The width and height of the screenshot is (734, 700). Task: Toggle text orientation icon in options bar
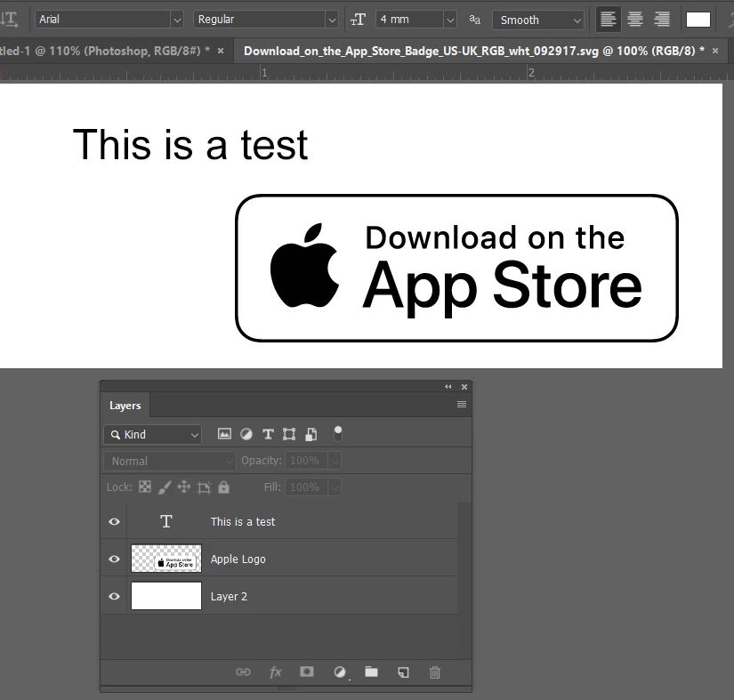tap(10, 20)
